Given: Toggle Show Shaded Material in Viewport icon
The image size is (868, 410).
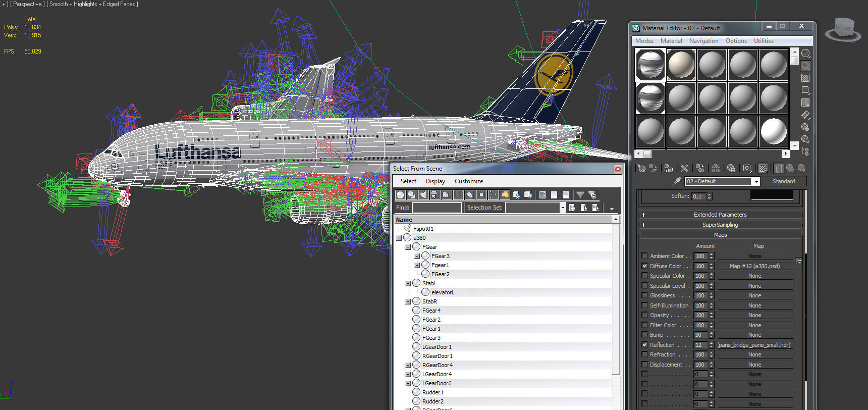Looking at the screenshot, I should click(763, 168).
